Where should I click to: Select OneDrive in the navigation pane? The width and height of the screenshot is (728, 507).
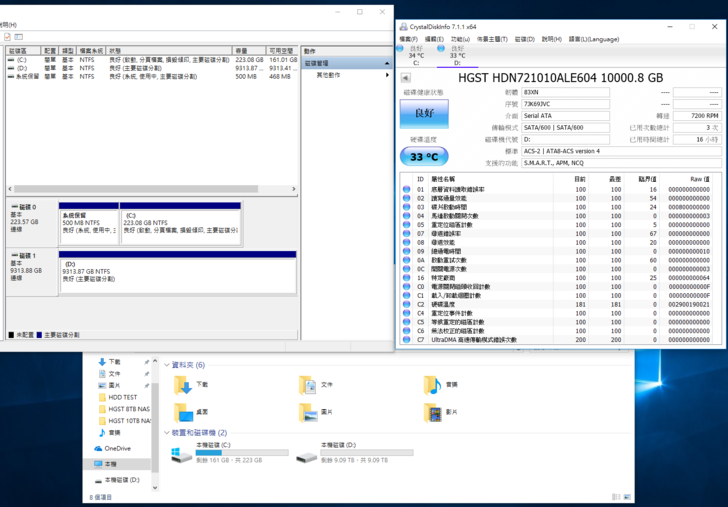point(117,448)
